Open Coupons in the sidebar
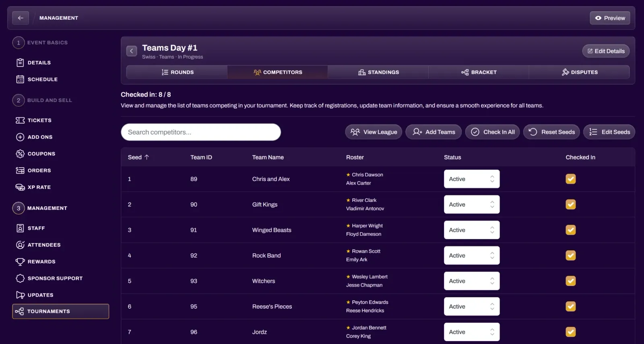The width and height of the screenshot is (644, 344). click(x=36, y=153)
